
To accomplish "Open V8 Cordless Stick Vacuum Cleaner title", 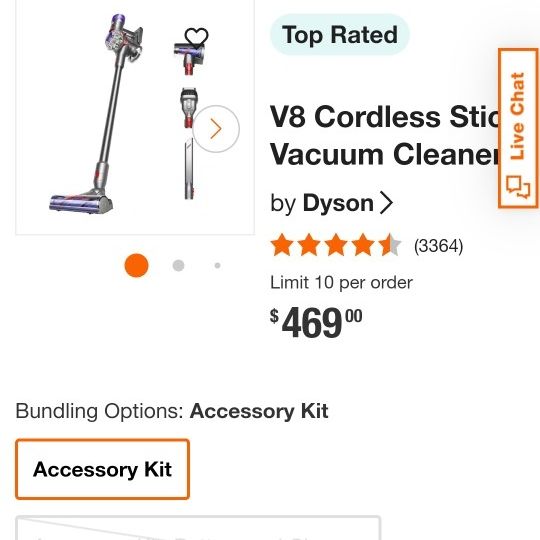I will pyautogui.click(x=384, y=135).
